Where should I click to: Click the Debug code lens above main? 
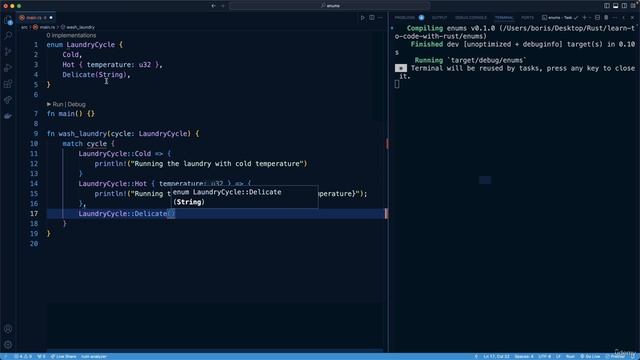tap(76, 104)
